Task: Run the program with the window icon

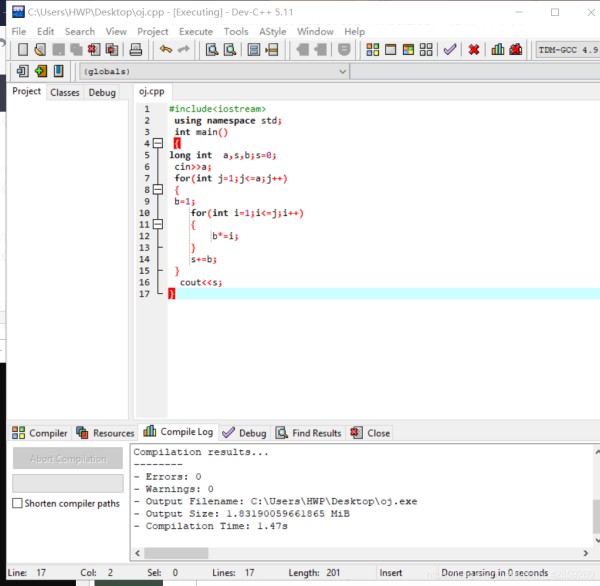Action: click(x=390, y=50)
